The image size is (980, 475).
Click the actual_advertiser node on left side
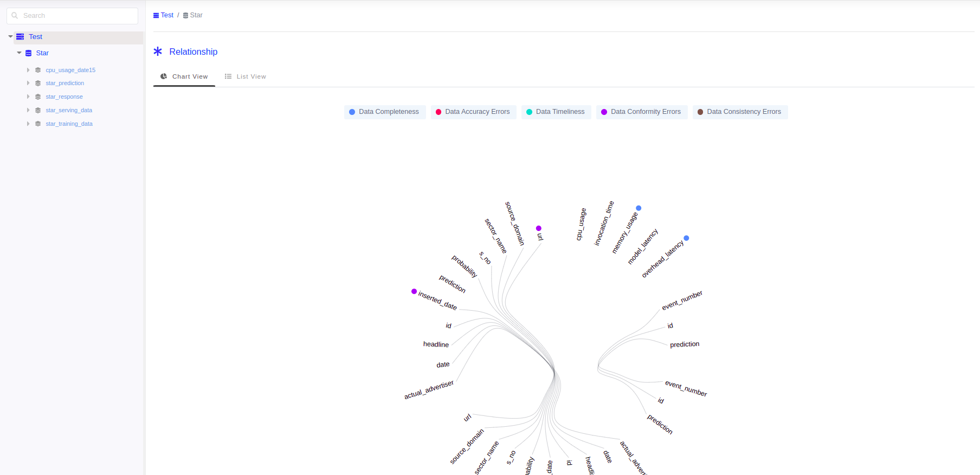tap(429, 390)
